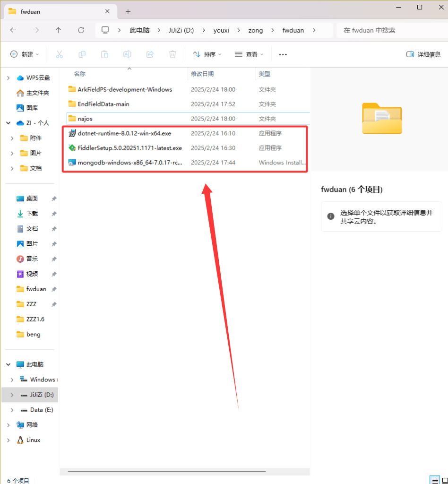
Task: Go up one directory level
Action: [58, 30]
